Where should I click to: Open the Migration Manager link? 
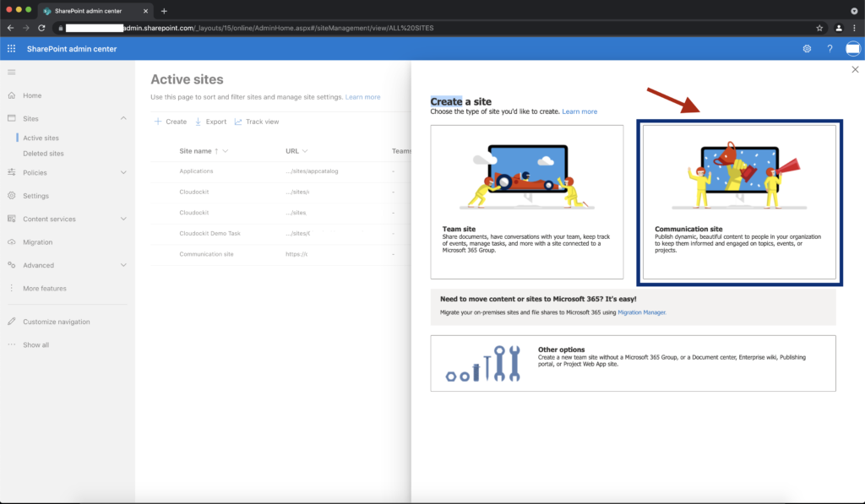pyautogui.click(x=642, y=312)
